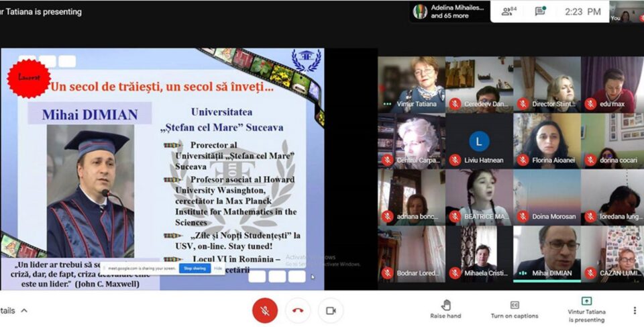Click muted mic icon on Centrul Carpa tile
The image size is (644, 327).
[387, 160]
